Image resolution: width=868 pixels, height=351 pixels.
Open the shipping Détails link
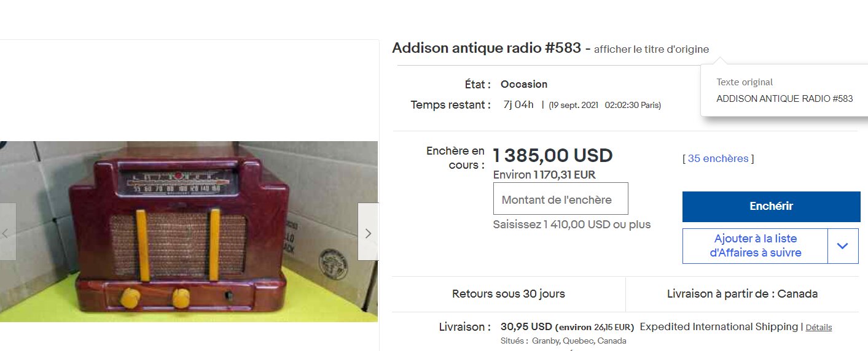[x=819, y=328]
